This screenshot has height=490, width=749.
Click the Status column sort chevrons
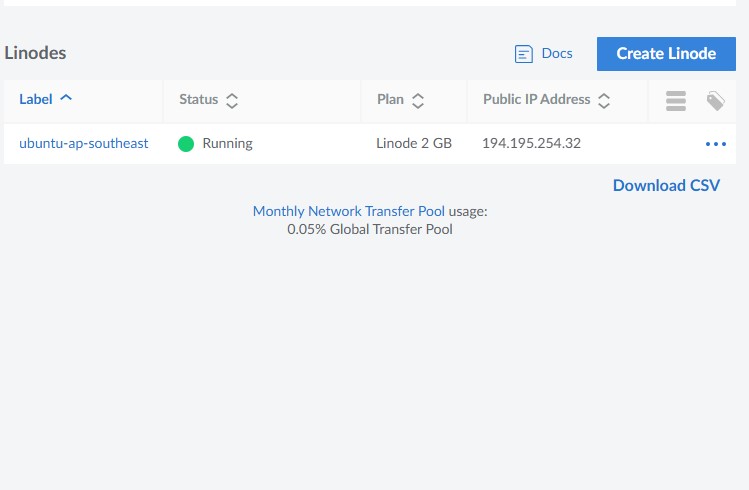(232, 100)
